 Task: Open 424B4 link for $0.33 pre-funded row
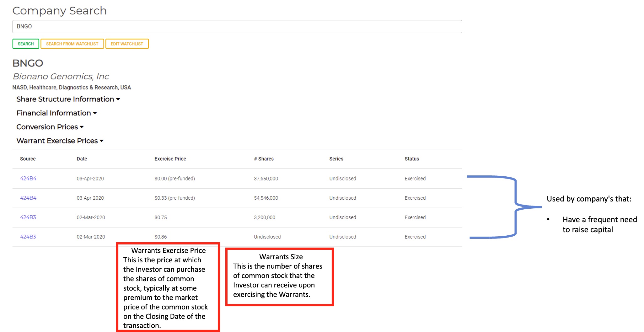click(28, 198)
